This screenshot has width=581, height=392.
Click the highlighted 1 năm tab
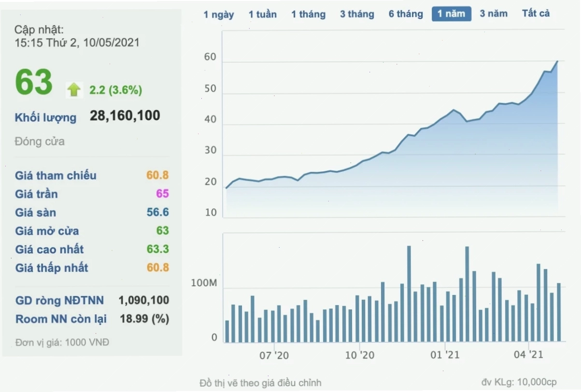pyautogui.click(x=452, y=14)
